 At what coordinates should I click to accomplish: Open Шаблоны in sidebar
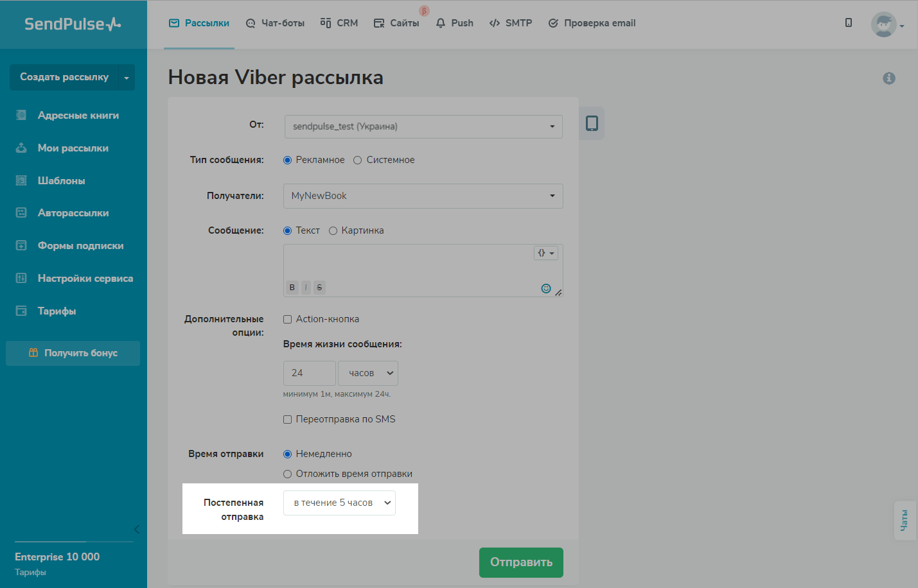tap(51, 181)
